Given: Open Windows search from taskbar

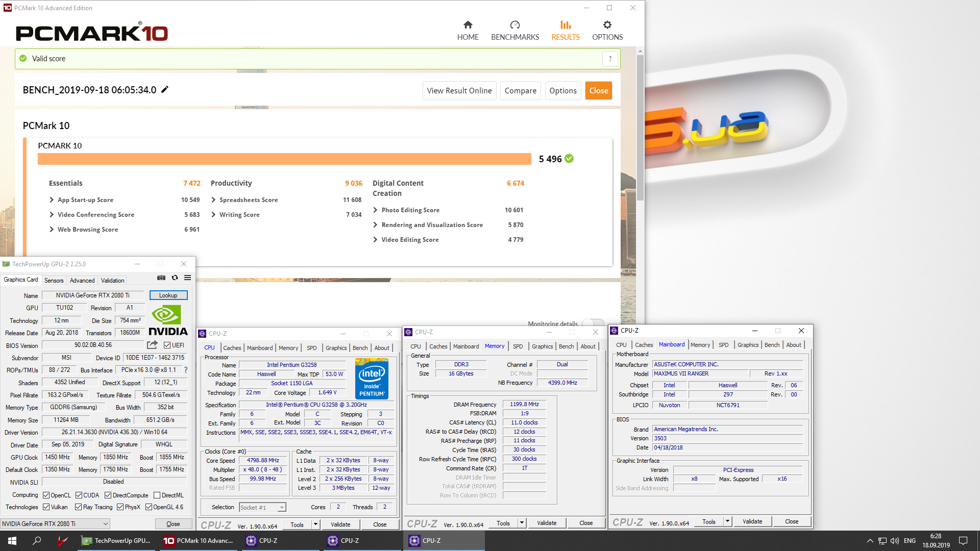Looking at the screenshot, I should tap(37, 541).
